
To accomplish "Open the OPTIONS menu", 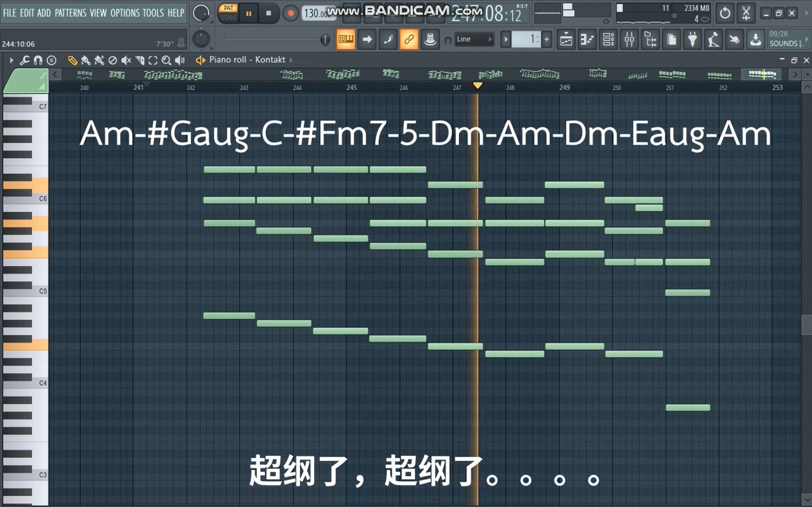I will pyautogui.click(x=124, y=12).
